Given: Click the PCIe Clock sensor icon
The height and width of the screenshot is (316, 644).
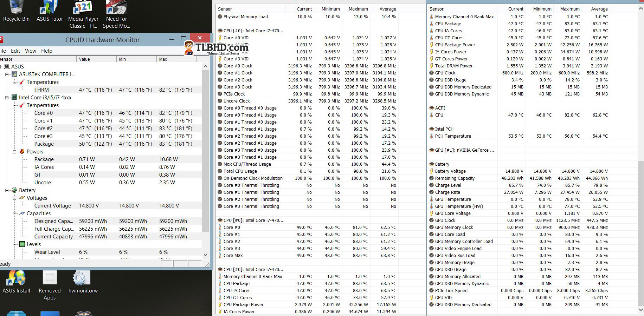Looking at the screenshot, I should 220,94.
